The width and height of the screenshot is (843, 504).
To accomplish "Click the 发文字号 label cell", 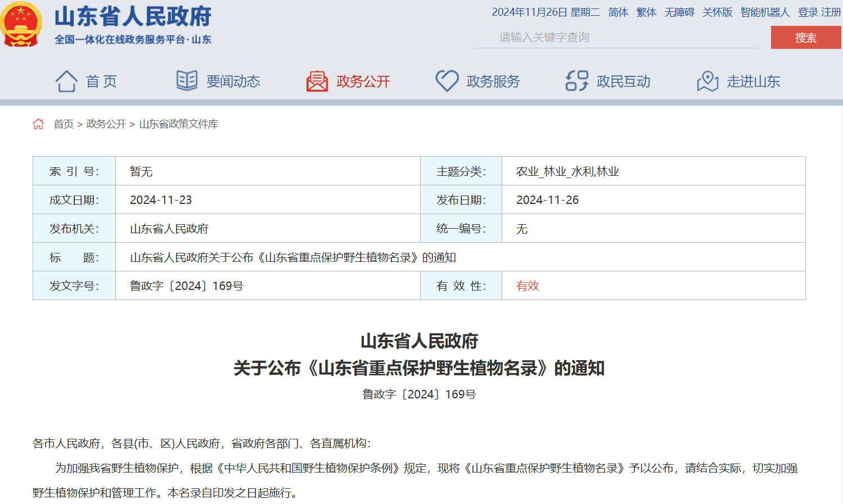I will tap(74, 286).
